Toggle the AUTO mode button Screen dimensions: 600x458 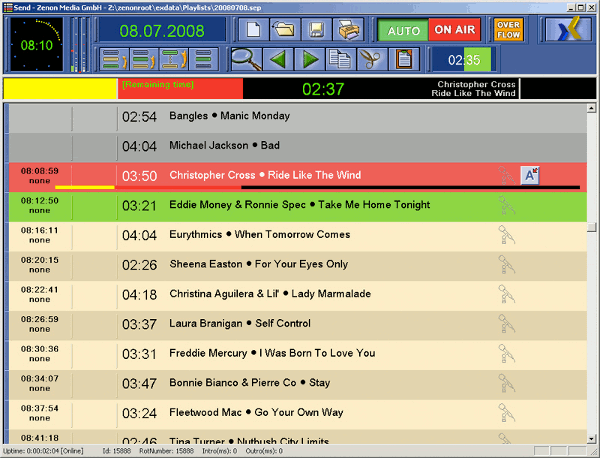(x=403, y=30)
